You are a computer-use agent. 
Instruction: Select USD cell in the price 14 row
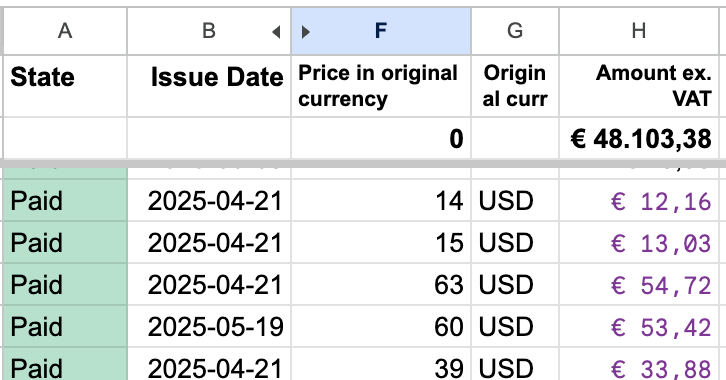point(515,200)
